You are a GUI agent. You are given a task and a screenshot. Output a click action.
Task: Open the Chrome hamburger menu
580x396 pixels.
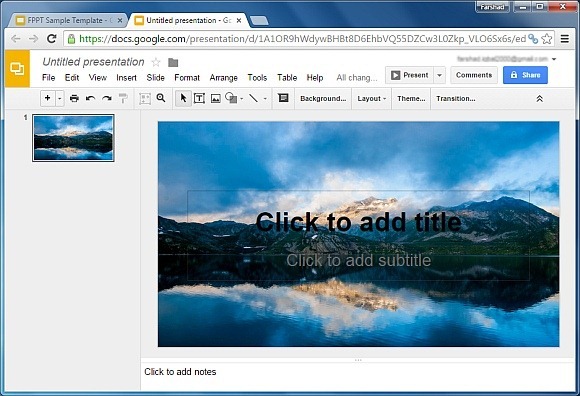click(565, 39)
